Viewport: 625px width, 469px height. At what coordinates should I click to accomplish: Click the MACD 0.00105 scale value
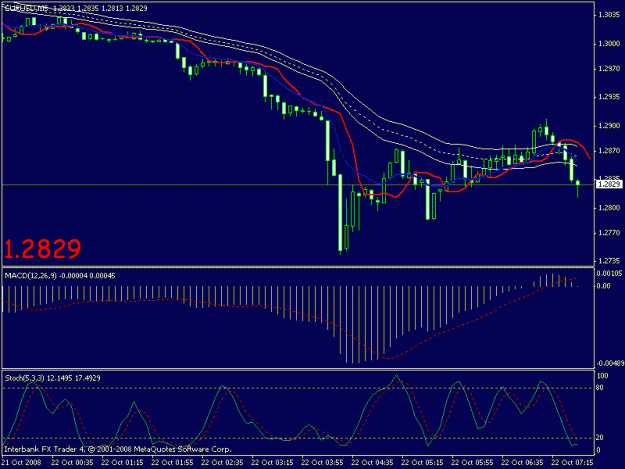pos(609,273)
